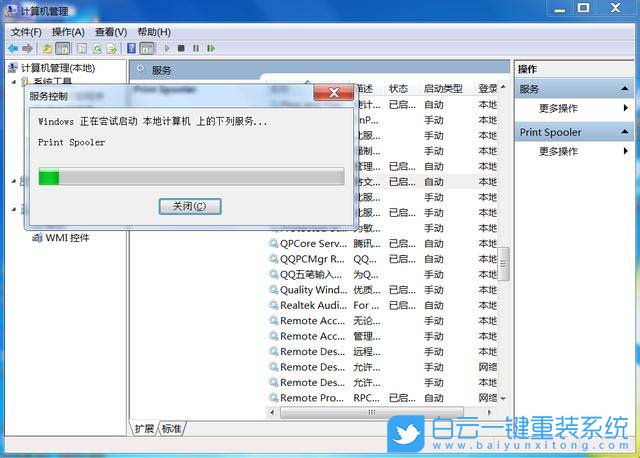Click the Refresh toolbar icon

point(97,49)
